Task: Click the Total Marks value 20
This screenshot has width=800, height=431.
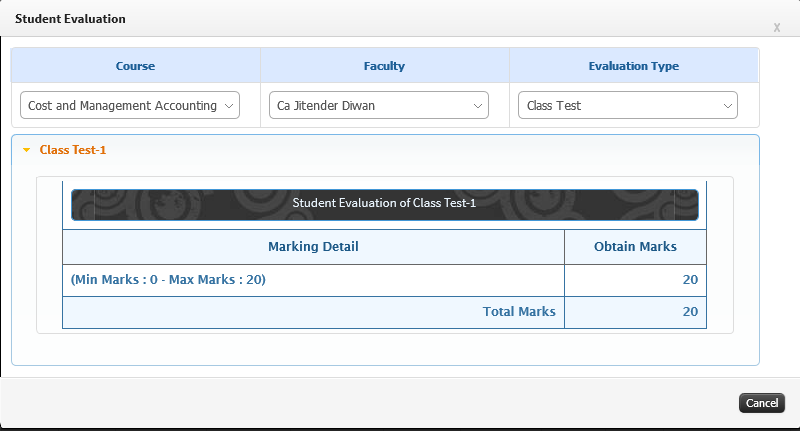Action: pyautogui.click(x=690, y=312)
